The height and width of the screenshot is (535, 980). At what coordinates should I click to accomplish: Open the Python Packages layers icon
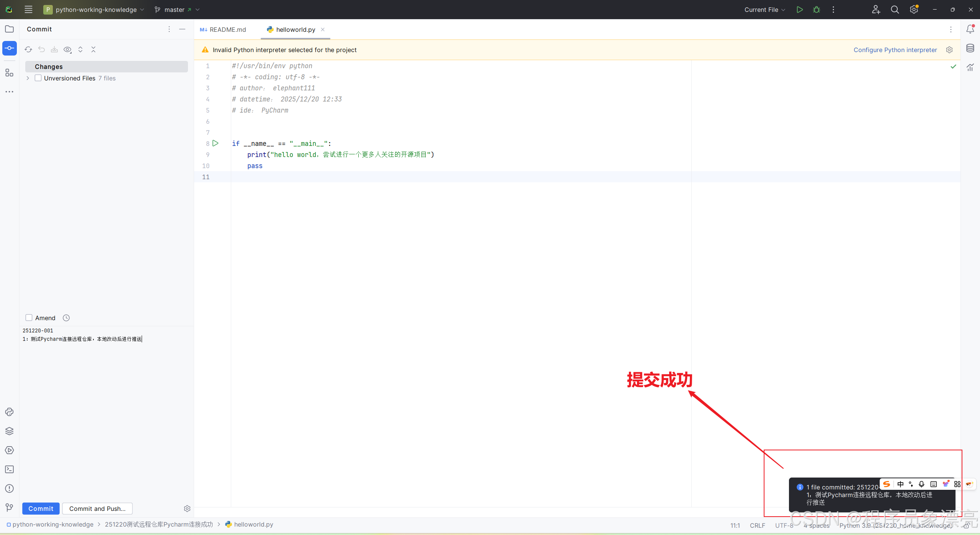pyautogui.click(x=10, y=431)
